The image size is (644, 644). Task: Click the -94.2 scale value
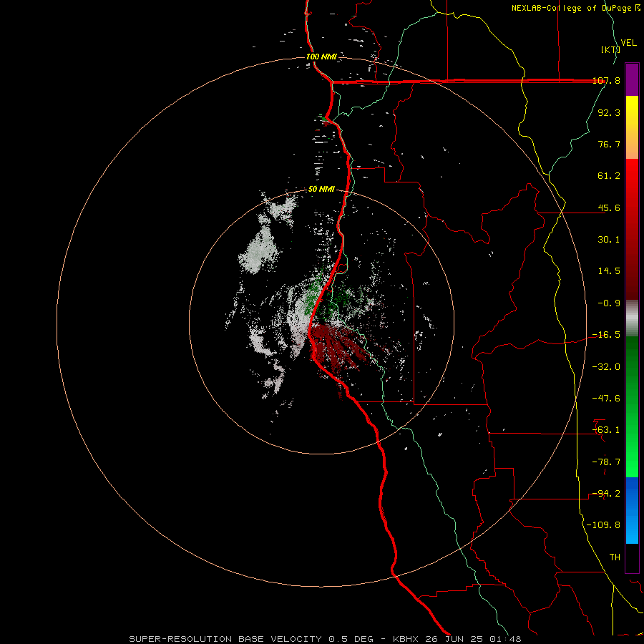[x=606, y=494]
